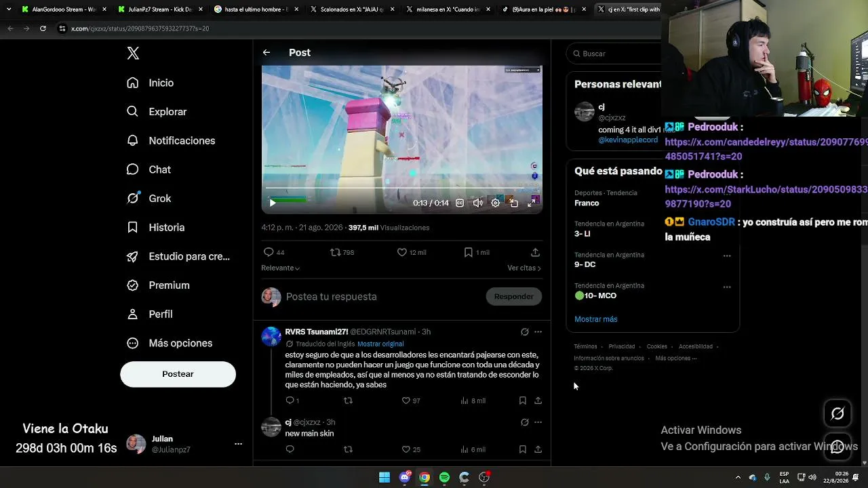Enter video fullscreen mode
This screenshot has height=488, width=868.
532,203
